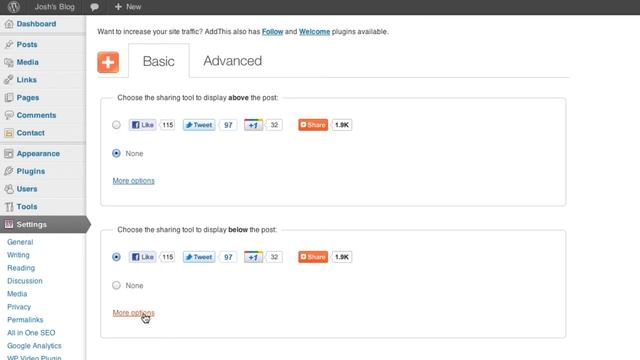Click New in the admin bar
Viewport: 640px width, 360px height.
(133, 7)
